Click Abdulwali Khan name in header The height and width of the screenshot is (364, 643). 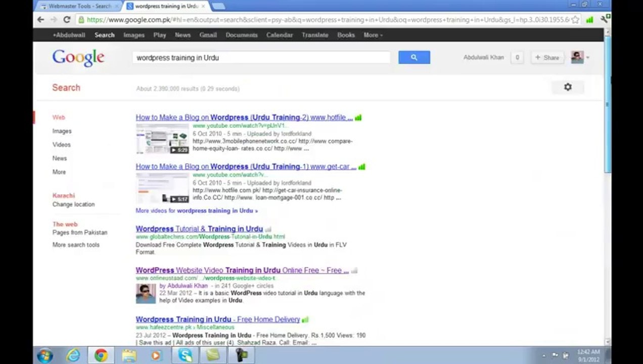(483, 58)
